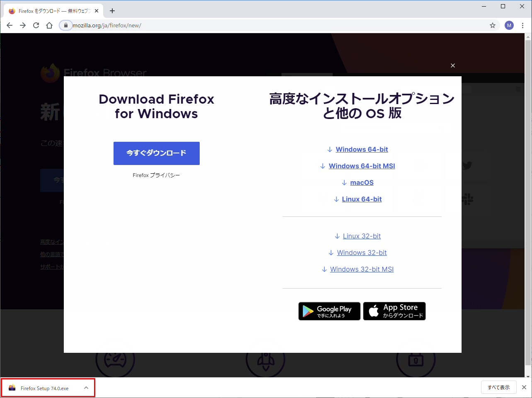Open a new tab with the plus button
The width and height of the screenshot is (532, 398).
coord(112,11)
